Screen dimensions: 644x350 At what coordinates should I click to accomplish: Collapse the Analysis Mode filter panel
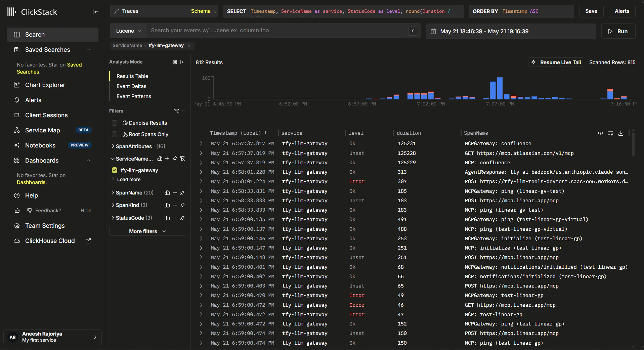point(182,62)
